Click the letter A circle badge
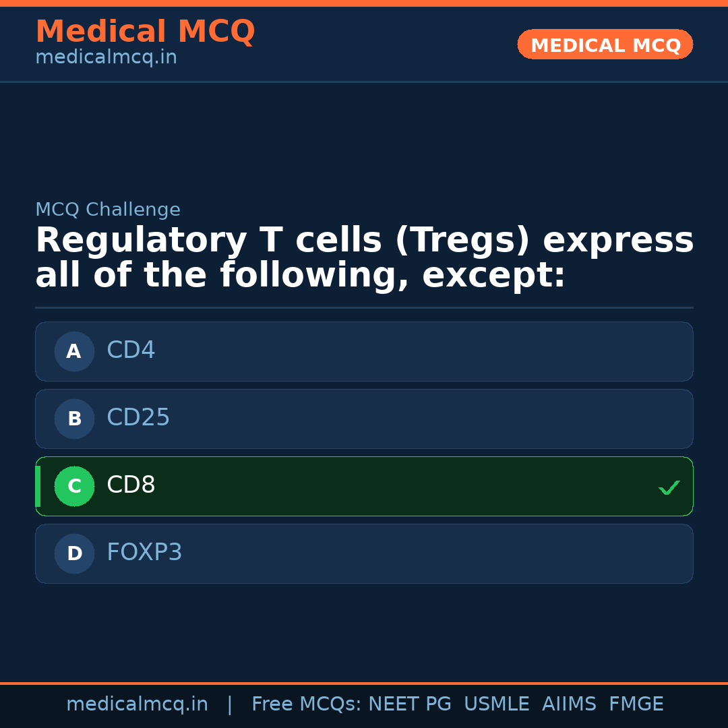Screen dimensions: 728x728 pos(74,351)
